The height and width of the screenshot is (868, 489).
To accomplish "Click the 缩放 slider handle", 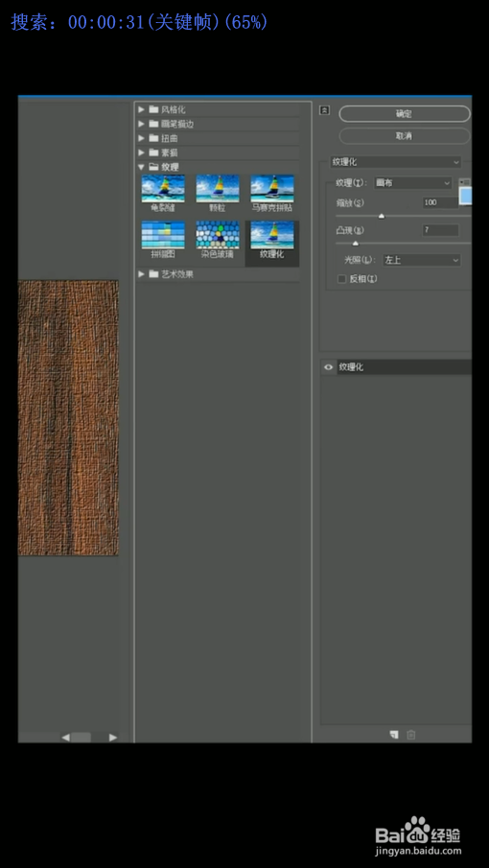I will click(x=382, y=217).
